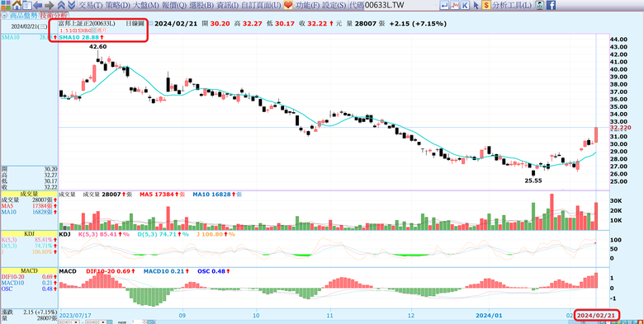
Task: Open the red line chart icon
Action: (x=455, y=5)
